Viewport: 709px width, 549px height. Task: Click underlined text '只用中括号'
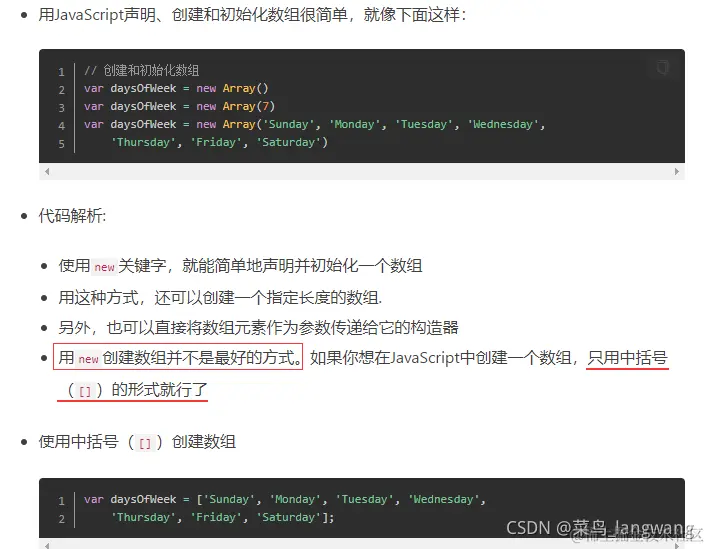click(627, 357)
